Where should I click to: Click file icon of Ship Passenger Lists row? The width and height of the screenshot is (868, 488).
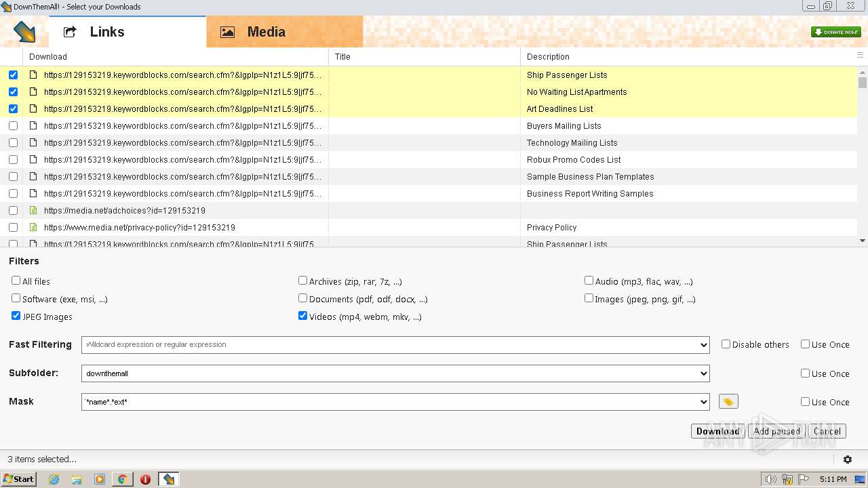click(x=33, y=75)
